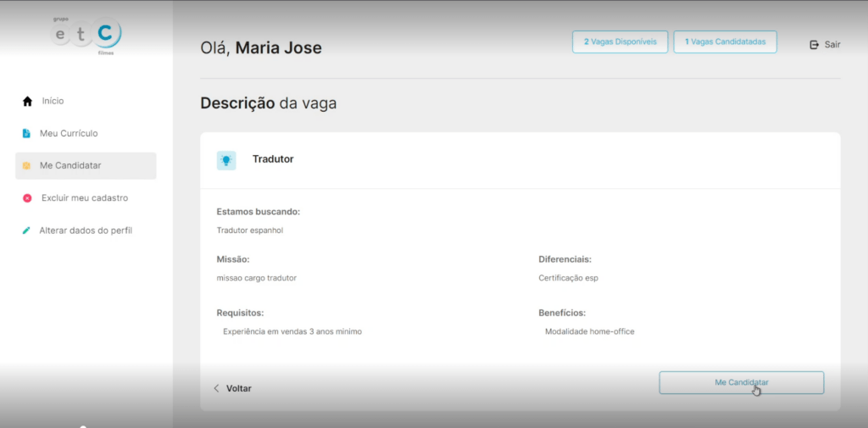Go to Meu Currículo in the sidebar
This screenshot has width=868, height=428.
coord(69,133)
